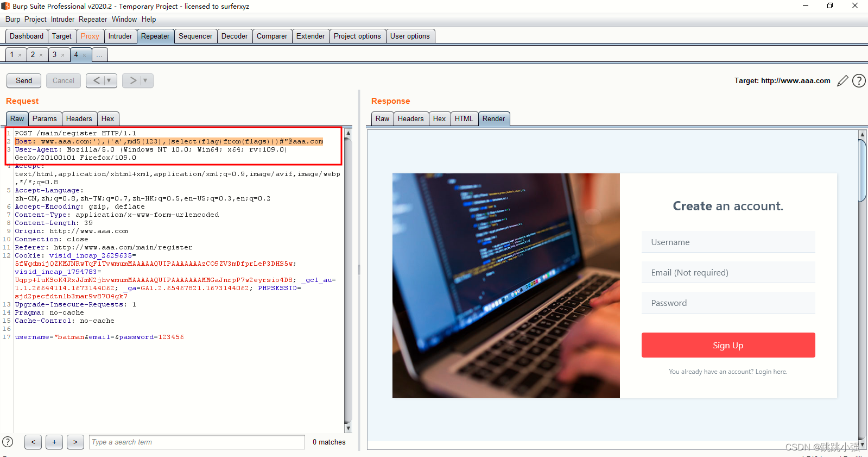868x457 pixels.
Task: Open the Burp menu
Action: pos(13,19)
